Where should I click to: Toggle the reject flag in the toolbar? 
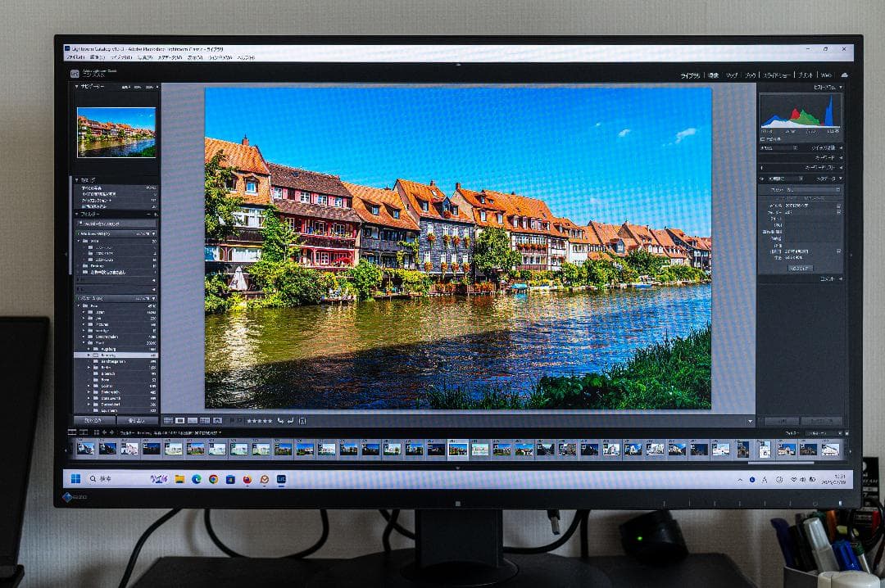(240, 420)
